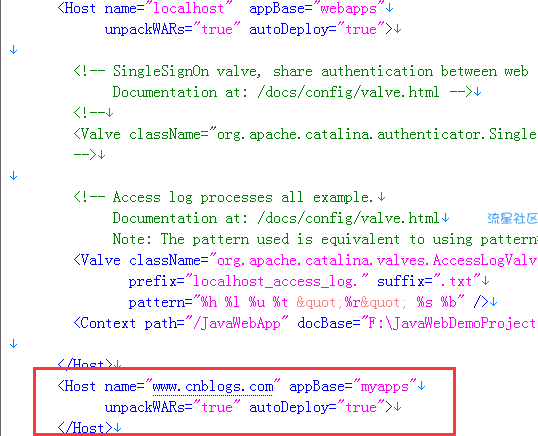The height and width of the screenshot is (436, 538).
Task: Click the AccessLogValve className value
Action: pyautogui.click(x=377, y=260)
